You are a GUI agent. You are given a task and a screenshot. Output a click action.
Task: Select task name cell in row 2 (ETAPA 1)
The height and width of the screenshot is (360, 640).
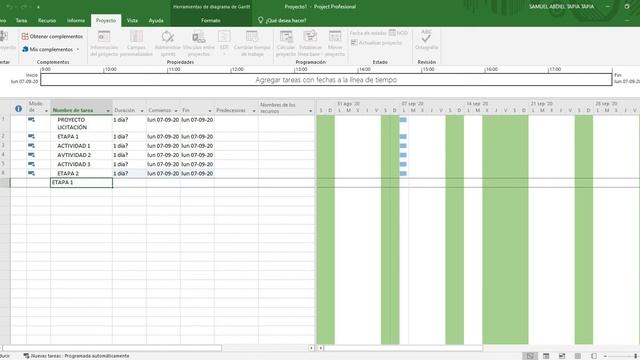82,137
